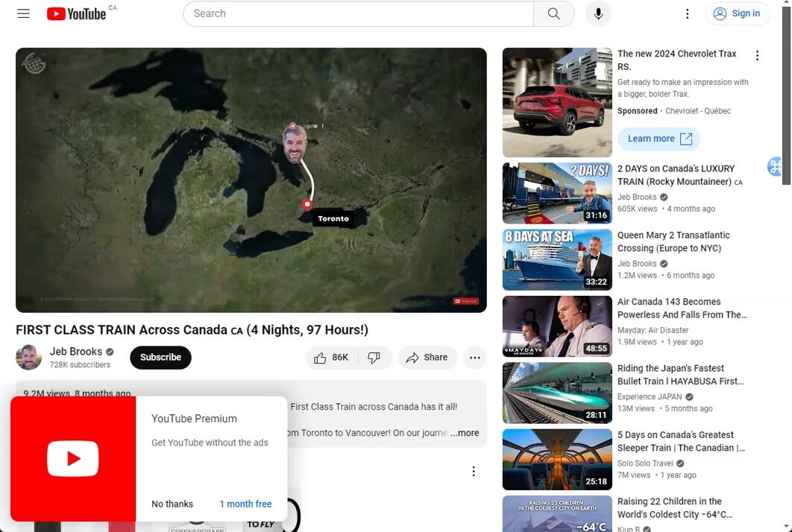Open Jeb Brooks channel name link

tap(76, 351)
